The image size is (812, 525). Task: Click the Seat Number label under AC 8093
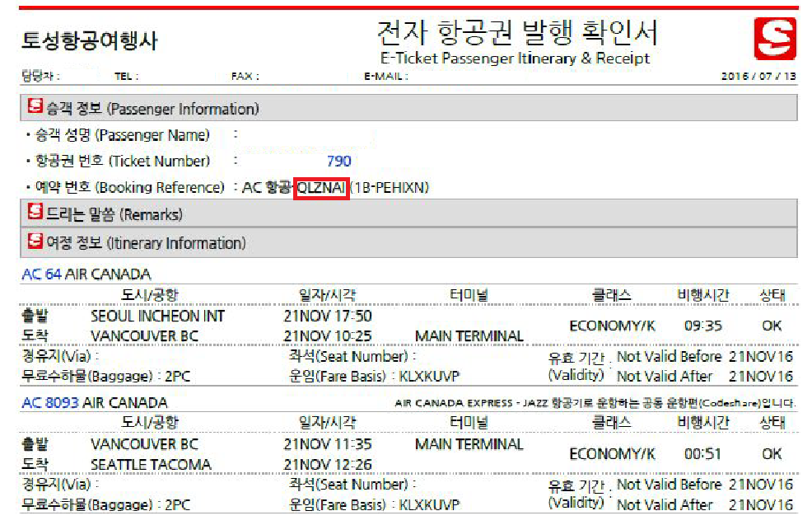352,485
